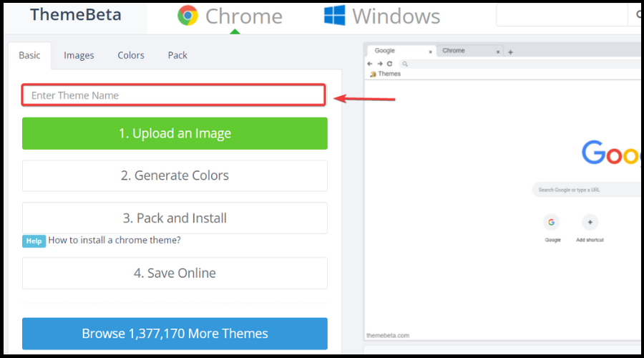
Task: Click the forward arrow in preview toolbar
Action: tap(380, 64)
